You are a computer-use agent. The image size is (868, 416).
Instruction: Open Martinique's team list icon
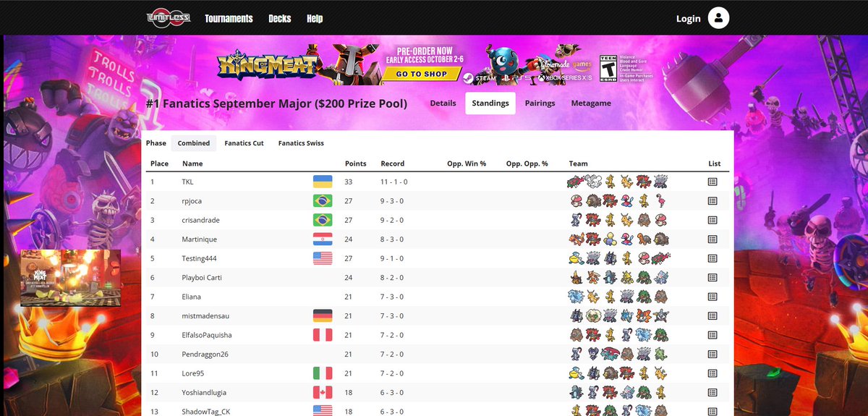coord(712,239)
